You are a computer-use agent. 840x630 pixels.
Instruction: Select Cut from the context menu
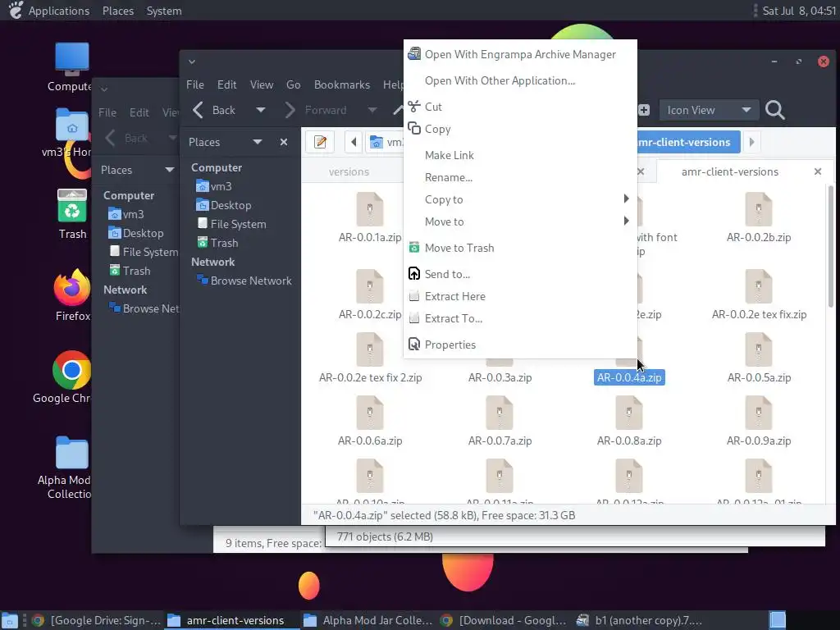tap(519, 107)
